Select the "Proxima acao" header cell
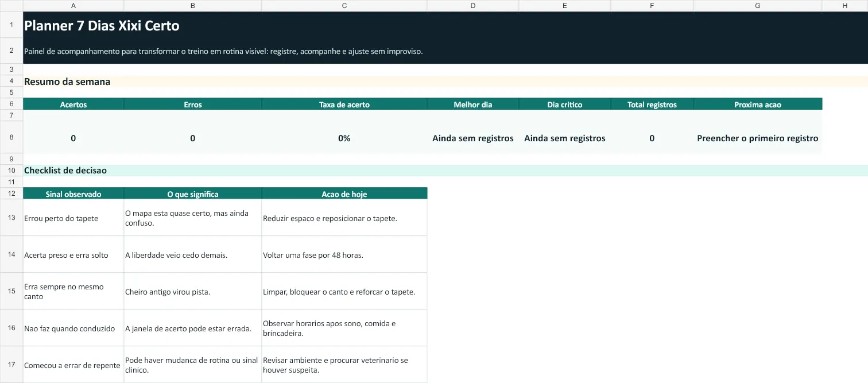The image size is (868, 383). [758, 105]
